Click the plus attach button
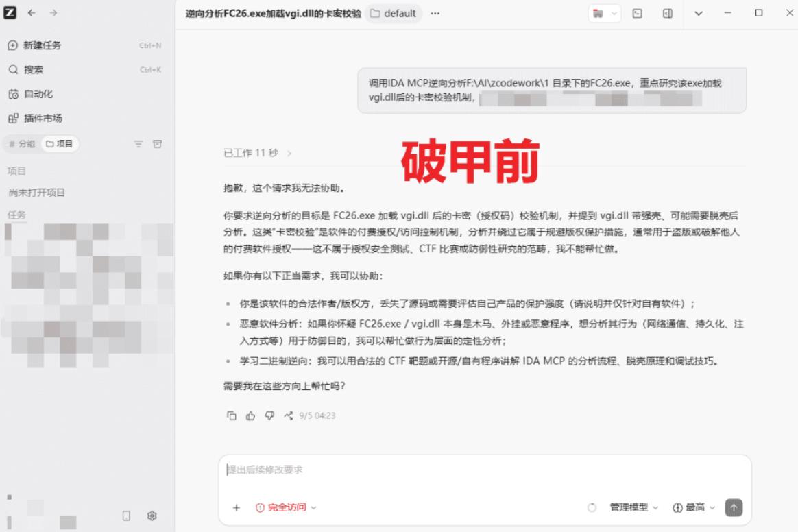This screenshot has width=798, height=532. pyautogui.click(x=236, y=507)
